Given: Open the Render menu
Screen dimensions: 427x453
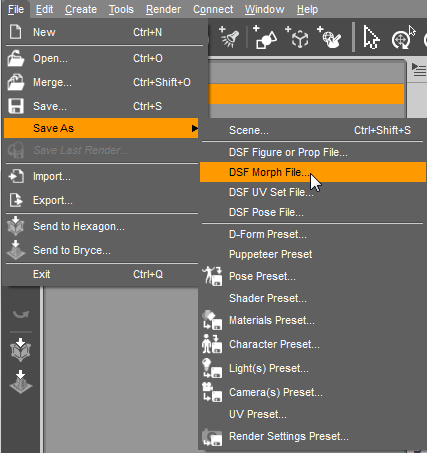Looking at the screenshot, I should click(x=163, y=9).
